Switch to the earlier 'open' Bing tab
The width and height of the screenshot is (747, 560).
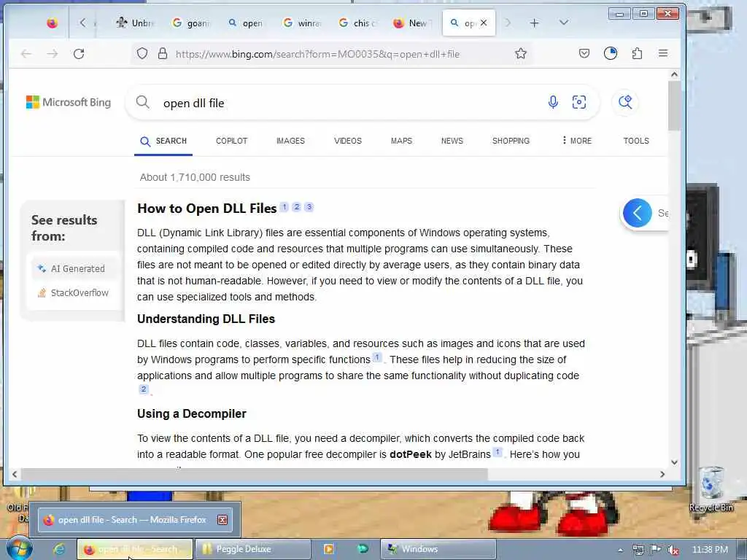[x=246, y=23]
